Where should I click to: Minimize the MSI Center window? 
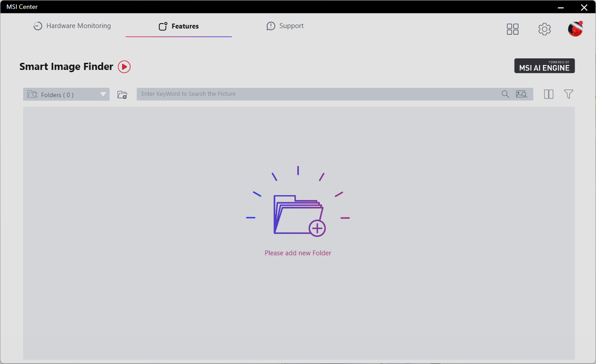[561, 7]
